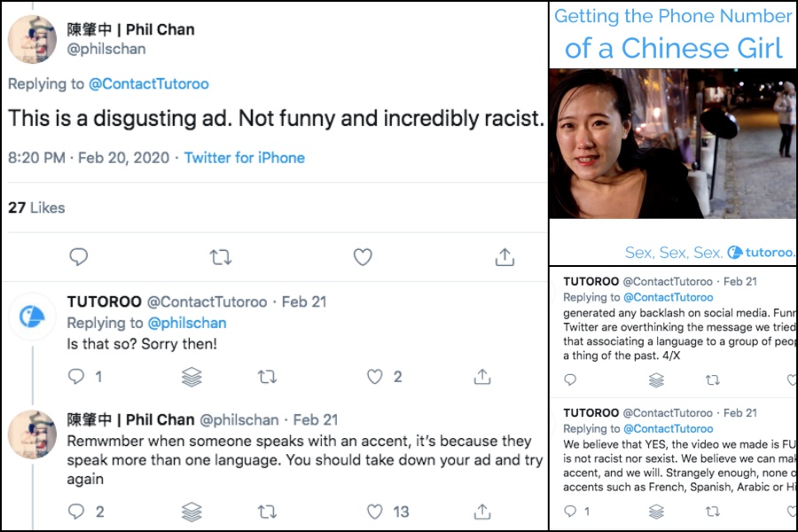The height and width of the screenshot is (532, 798).
Task: Retweet the "We believe that YES" tweet
Action: click(x=713, y=512)
